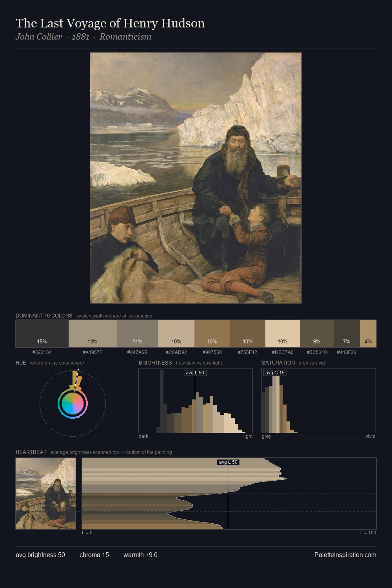Viewport: 392px width, 588px height.
Task: Select the #323134 dark swatch
Action: [42, 334]
